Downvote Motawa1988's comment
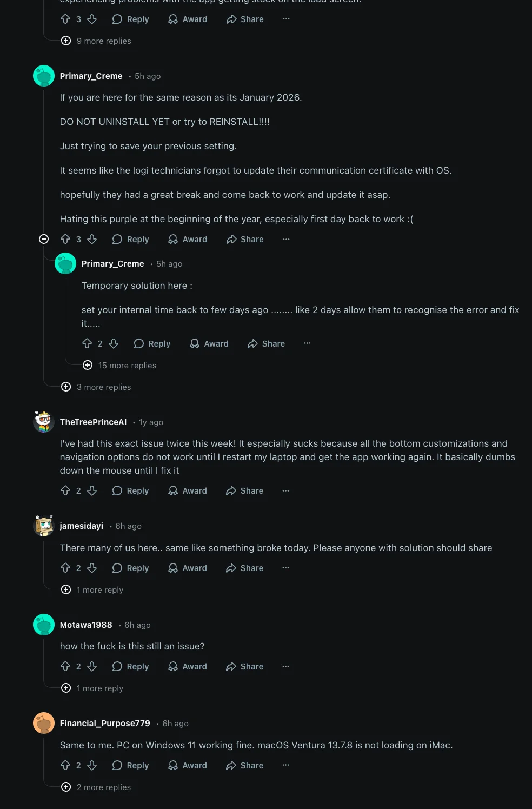 tap(92, 666)
